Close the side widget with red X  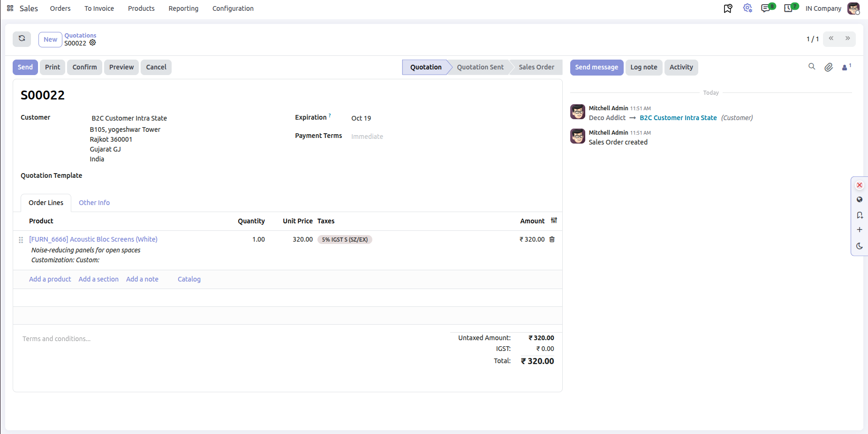pos(860,185)
